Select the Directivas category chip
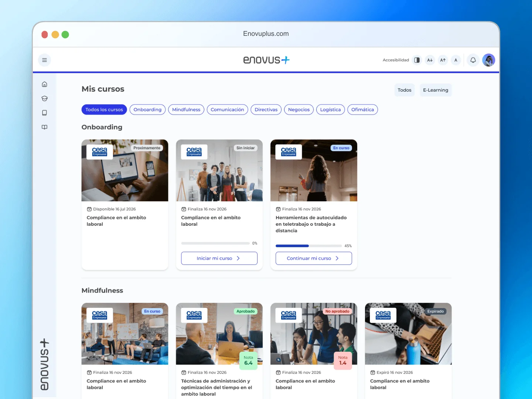Screen dimensions: 532x399 [x=266, y=110]
